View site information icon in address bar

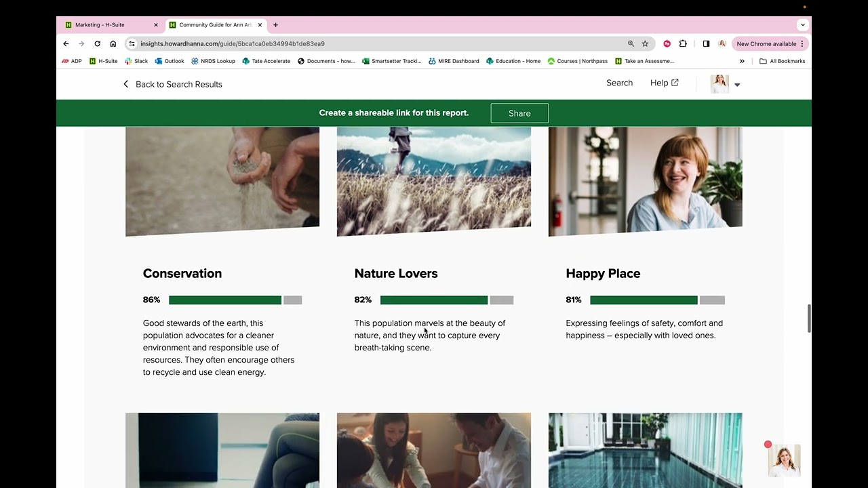click(x=132, y=43)
